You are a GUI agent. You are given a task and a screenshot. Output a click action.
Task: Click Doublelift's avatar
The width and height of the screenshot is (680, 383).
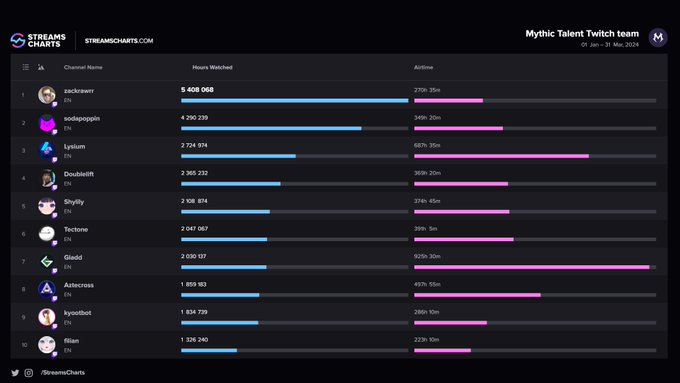[x=46, y=178]
